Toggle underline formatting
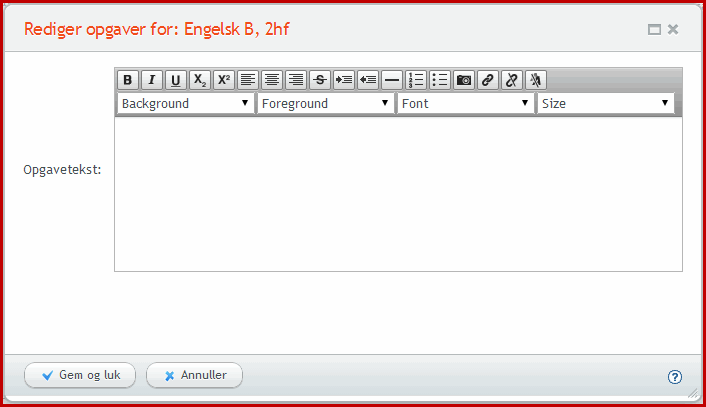706x407 pixels. pyautogui.click(x=176, y=80)
